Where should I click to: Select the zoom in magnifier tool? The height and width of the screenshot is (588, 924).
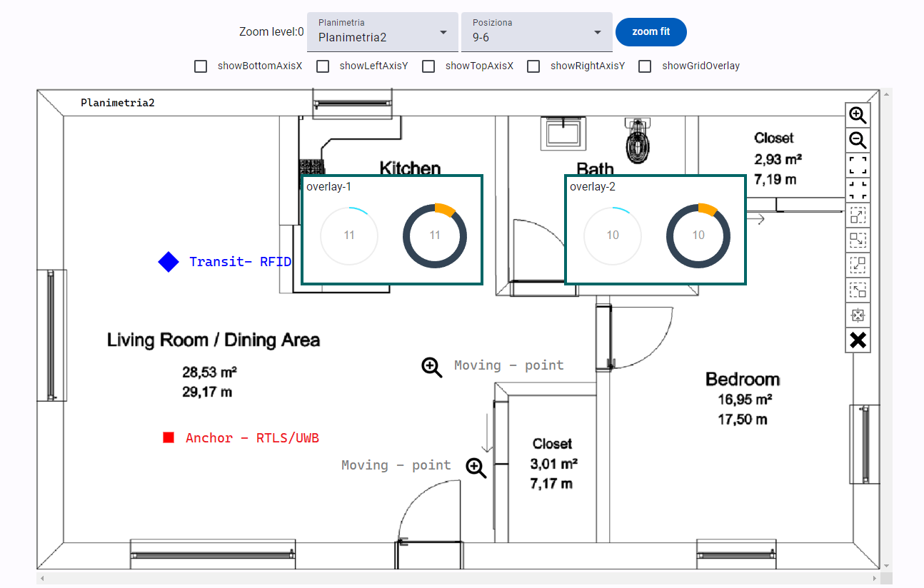pos(857,114)
